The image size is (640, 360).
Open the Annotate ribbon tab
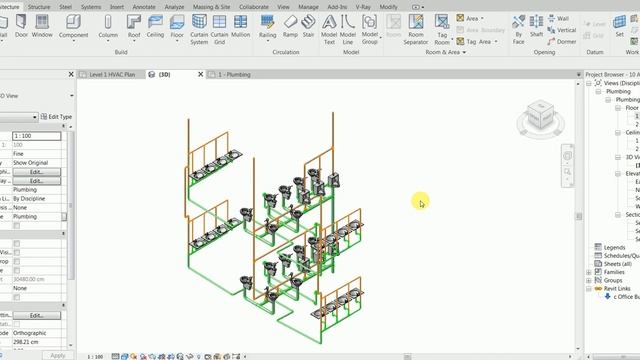[x=144, y=7]
